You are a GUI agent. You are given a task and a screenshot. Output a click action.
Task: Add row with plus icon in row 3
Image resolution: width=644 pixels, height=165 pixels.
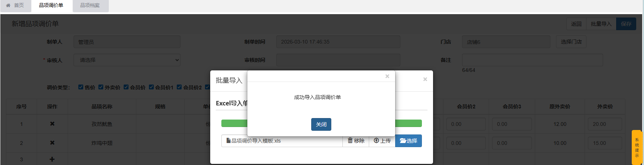pyautogui.click(x=52, y=159)
